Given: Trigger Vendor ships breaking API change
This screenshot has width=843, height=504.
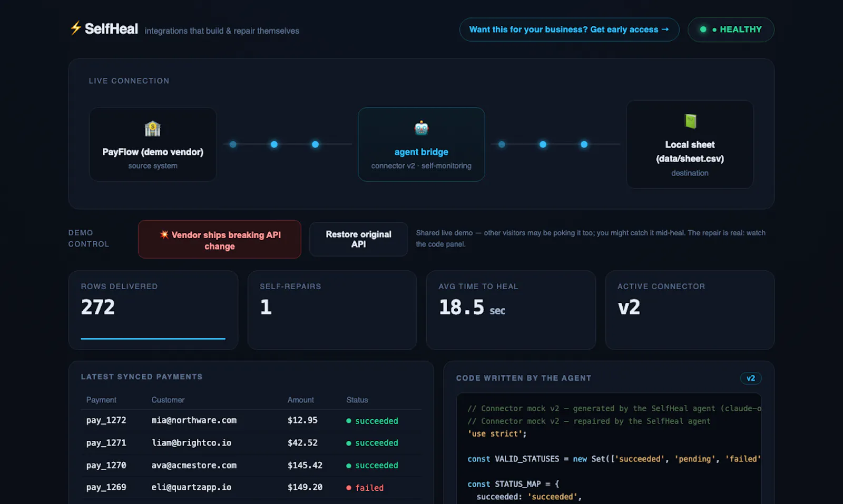Looking at the screenshot, I should [x=220, y=240].
